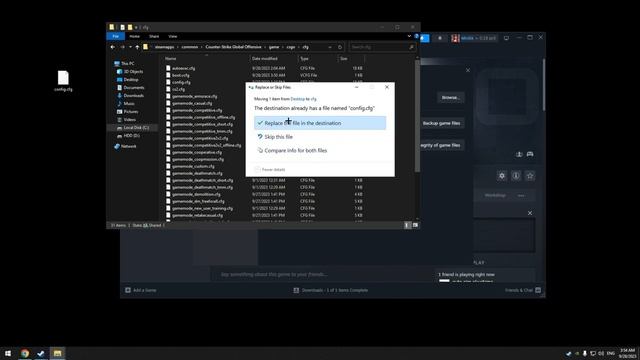The height and width of the screenshot is (360, 640).
Task: Open Steam Downloads status at bottom
Action: 331,290
